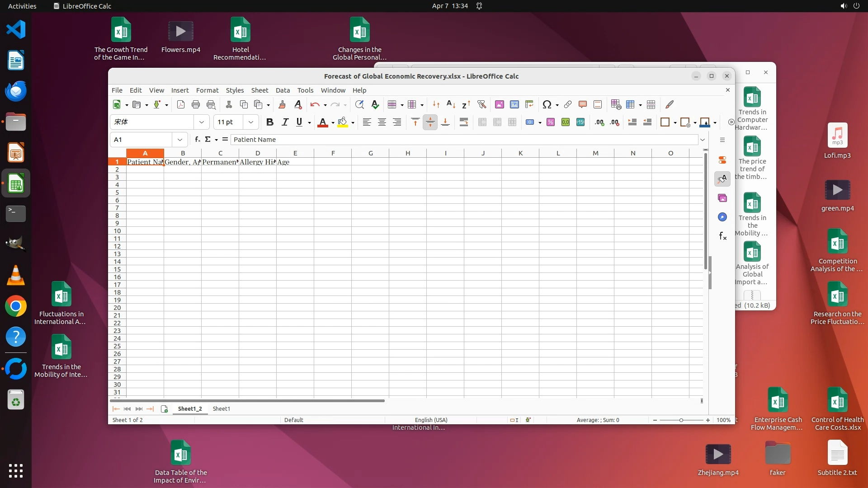The image size is (868, 488).
Task: Switch to the Sheet1 tab
Action: pyautogui.click(x=222, y=409)
